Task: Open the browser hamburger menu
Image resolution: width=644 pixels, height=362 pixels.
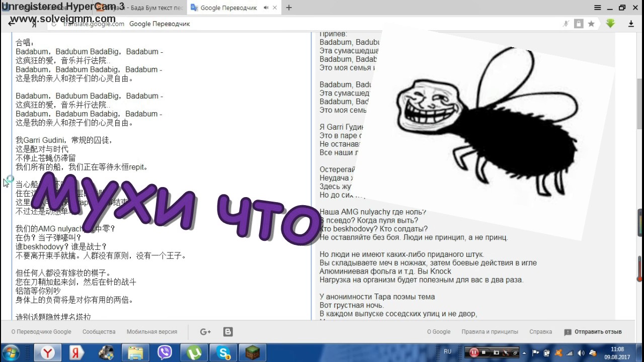Action: [597, 8]
